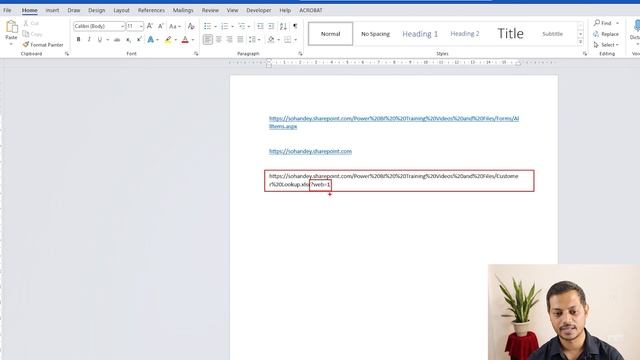Sort the selected text

coord(283,26)
